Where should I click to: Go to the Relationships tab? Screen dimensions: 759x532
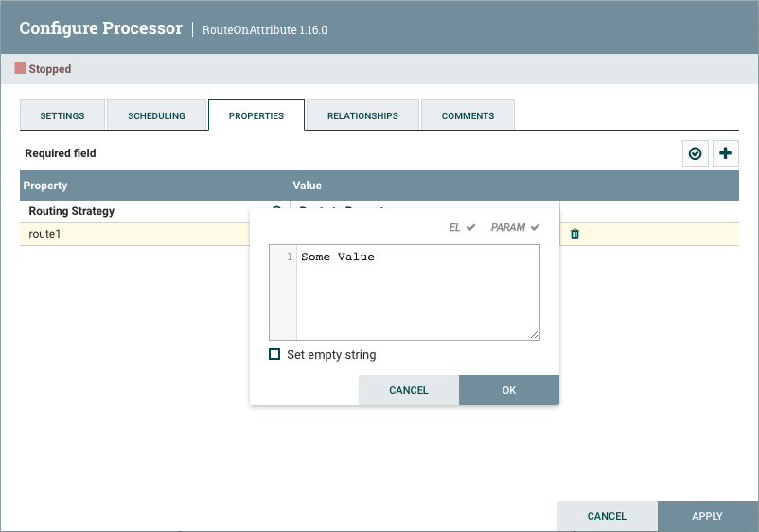click(x=362, y=115)
